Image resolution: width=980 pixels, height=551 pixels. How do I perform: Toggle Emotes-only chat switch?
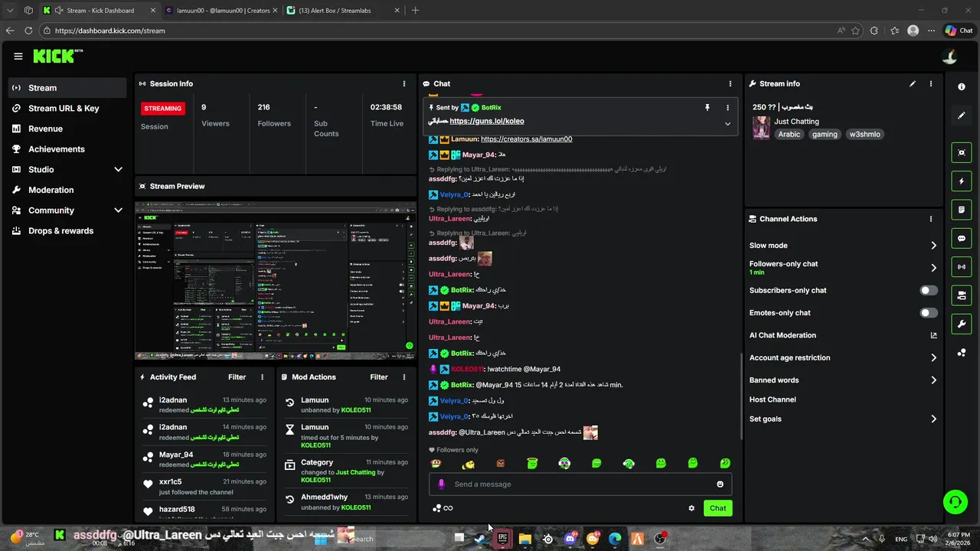coord(928,312)
